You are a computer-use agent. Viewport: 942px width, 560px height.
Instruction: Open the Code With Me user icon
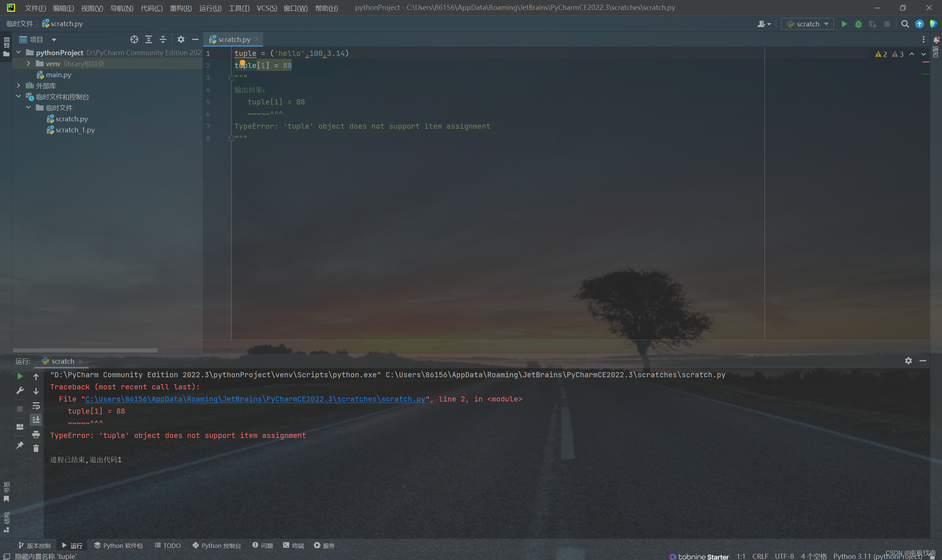(764, 24)
